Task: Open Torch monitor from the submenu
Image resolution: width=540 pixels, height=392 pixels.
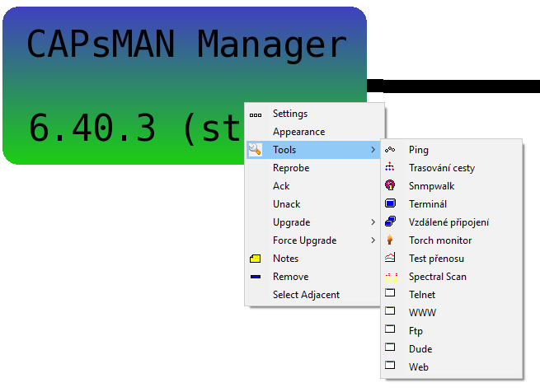Action: click(x=452, y=240)
